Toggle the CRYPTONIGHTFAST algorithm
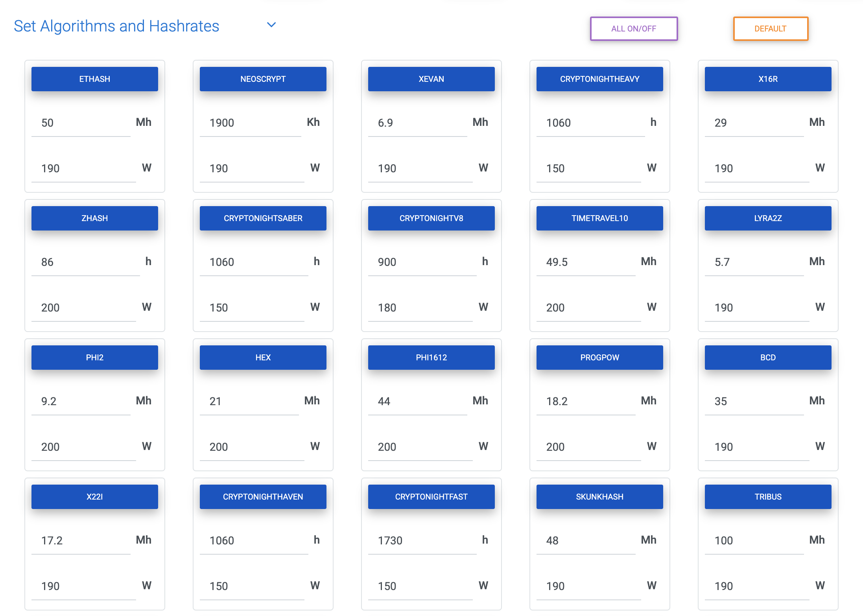The image size is (863, 616). [x=431, y=497]
